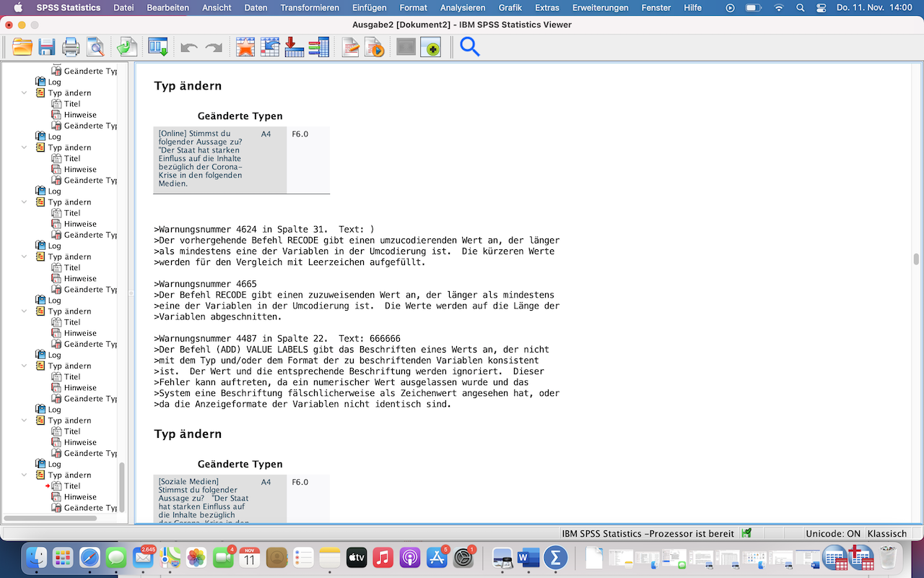Collapse the Typ ändern node above the red-arrow Titel
This screenshot has height=578, width=924.
tap(24, 475)
